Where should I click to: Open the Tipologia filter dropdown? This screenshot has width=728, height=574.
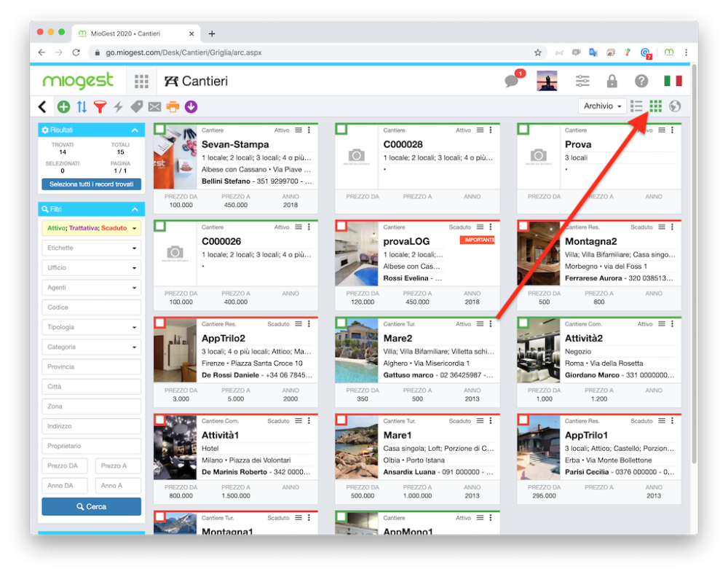92,327
